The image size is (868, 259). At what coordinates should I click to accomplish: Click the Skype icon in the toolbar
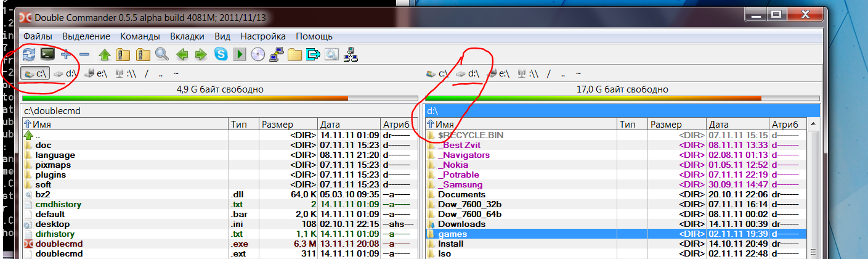(221, 54)
